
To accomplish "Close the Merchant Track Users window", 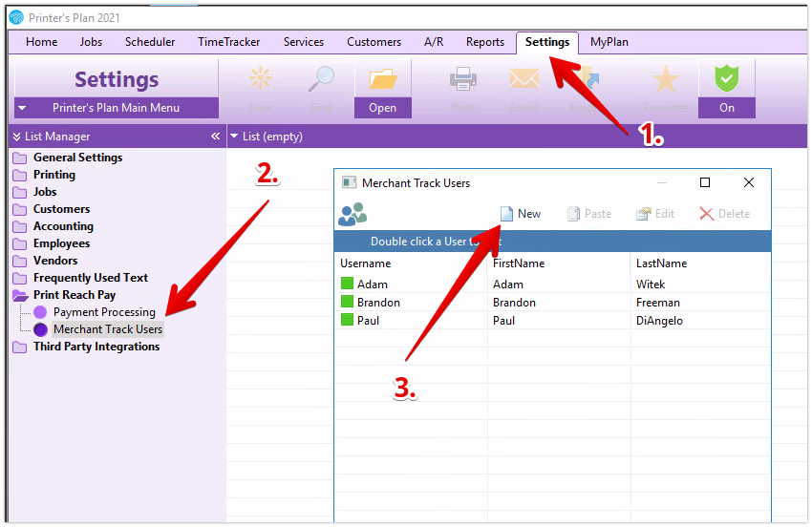I will tap(748, 182).
